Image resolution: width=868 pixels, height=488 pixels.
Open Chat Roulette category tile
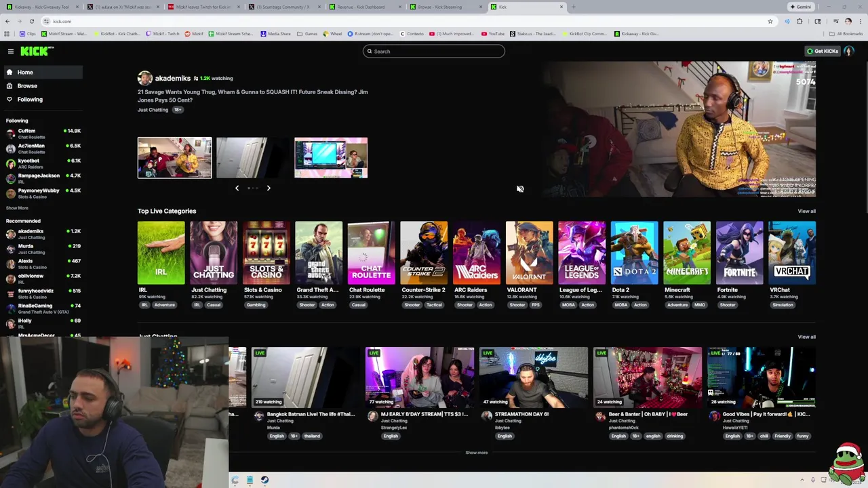point(371,253)
